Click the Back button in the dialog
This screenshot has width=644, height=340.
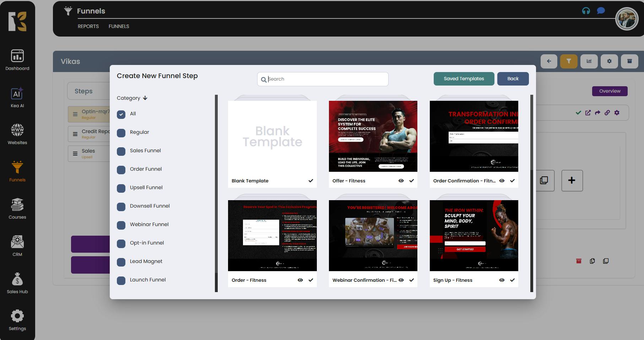click(513, 79)
